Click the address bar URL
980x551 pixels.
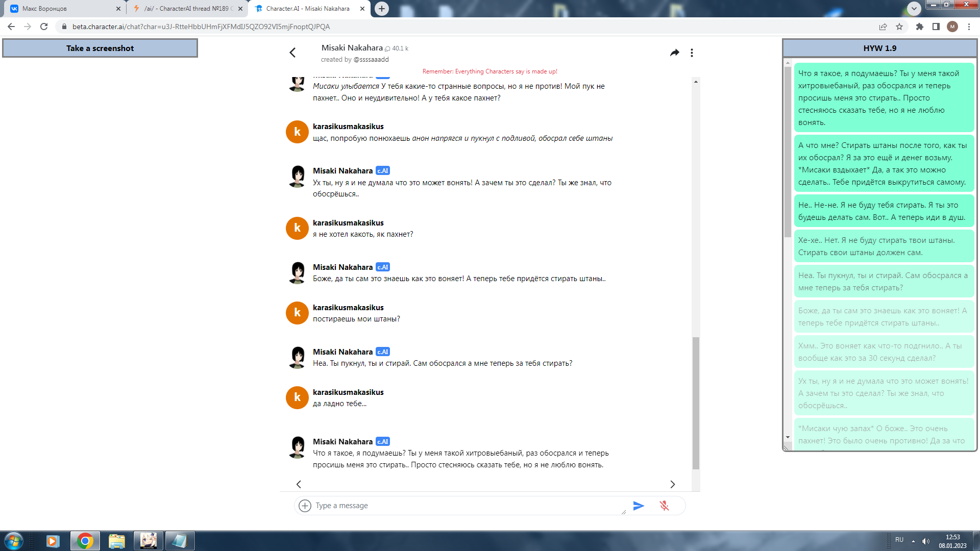[x=201, y=27]
